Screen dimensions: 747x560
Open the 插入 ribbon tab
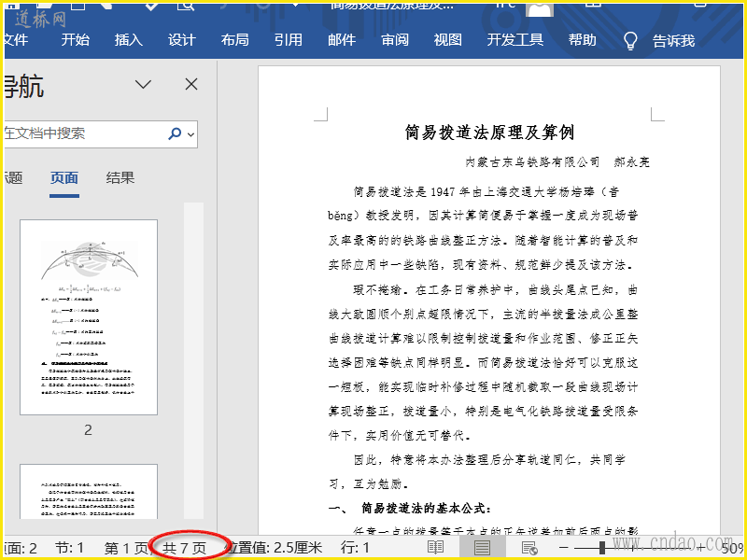(129, 39)
